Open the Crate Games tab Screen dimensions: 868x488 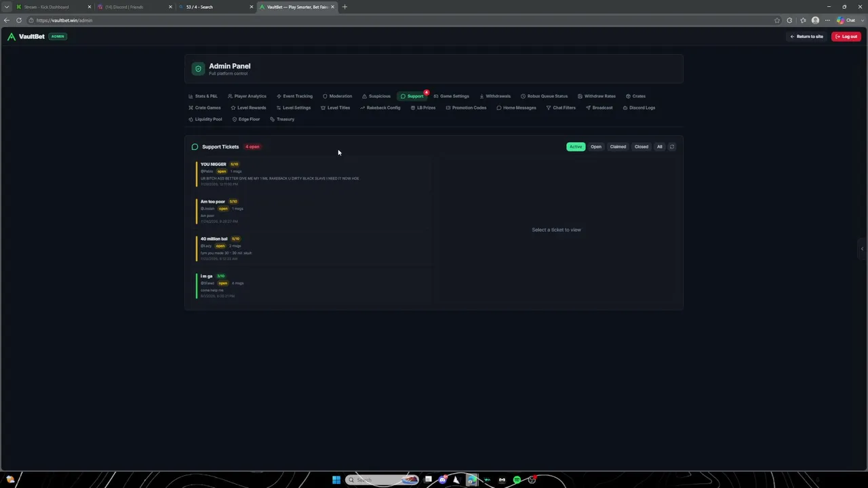point(204,108)
